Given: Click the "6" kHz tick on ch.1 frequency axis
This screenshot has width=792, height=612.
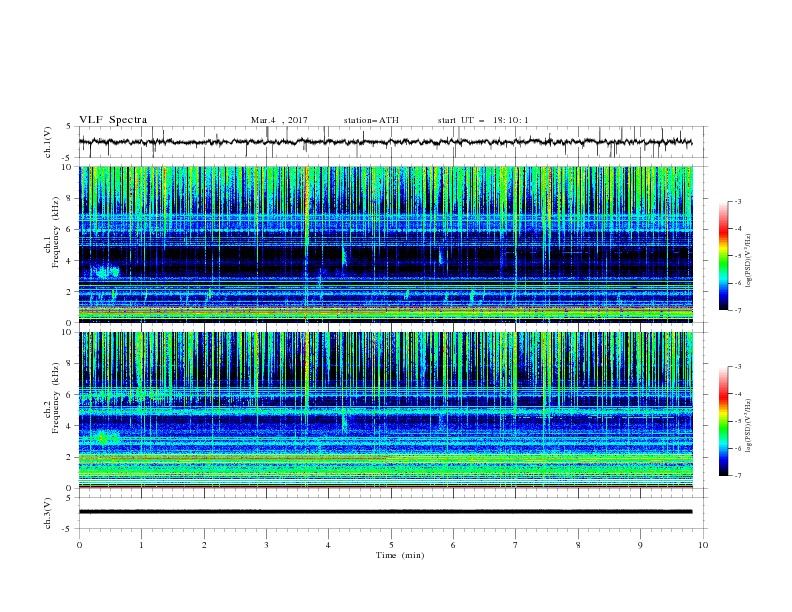Looking at the screenshot, I should pyautogui.click(x=69, y=229).
